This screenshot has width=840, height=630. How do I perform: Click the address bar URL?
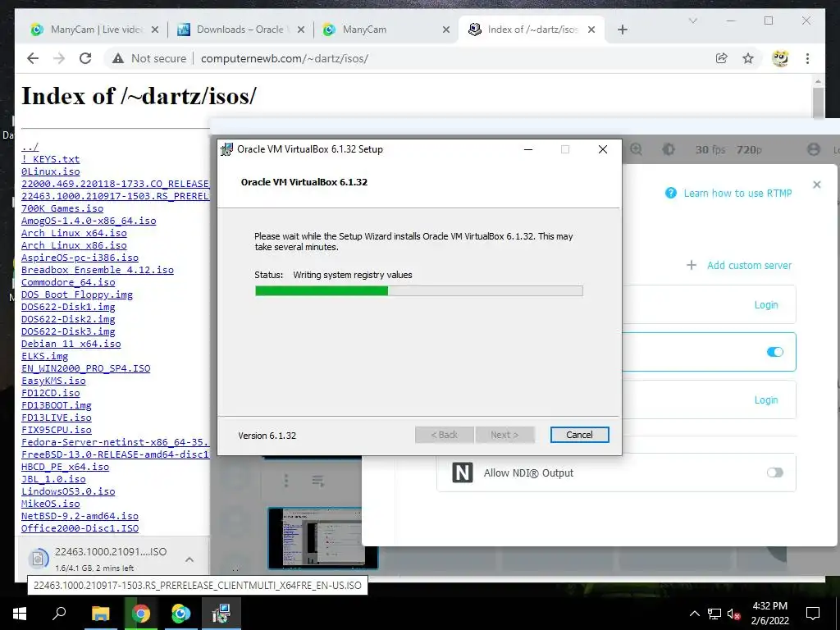pos(285,58)
